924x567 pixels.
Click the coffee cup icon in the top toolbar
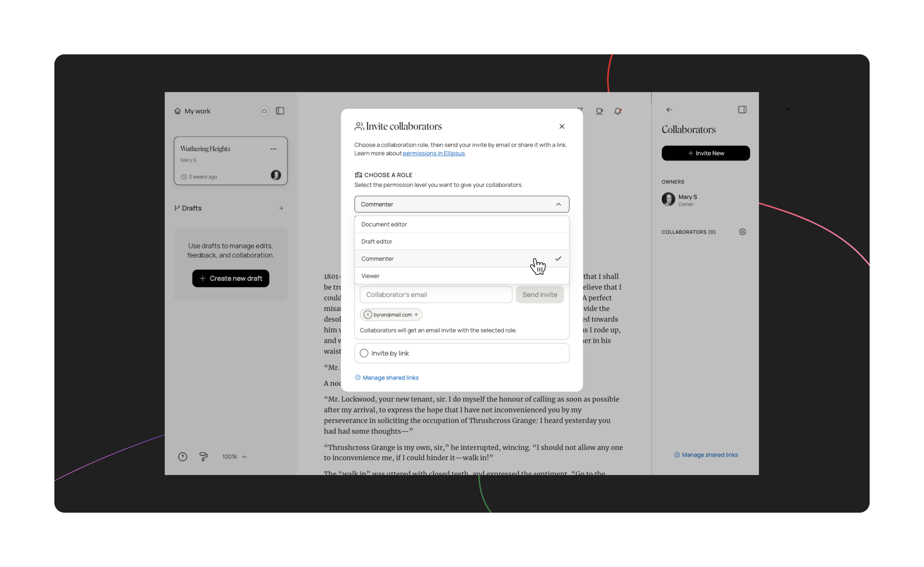(599, 111)
